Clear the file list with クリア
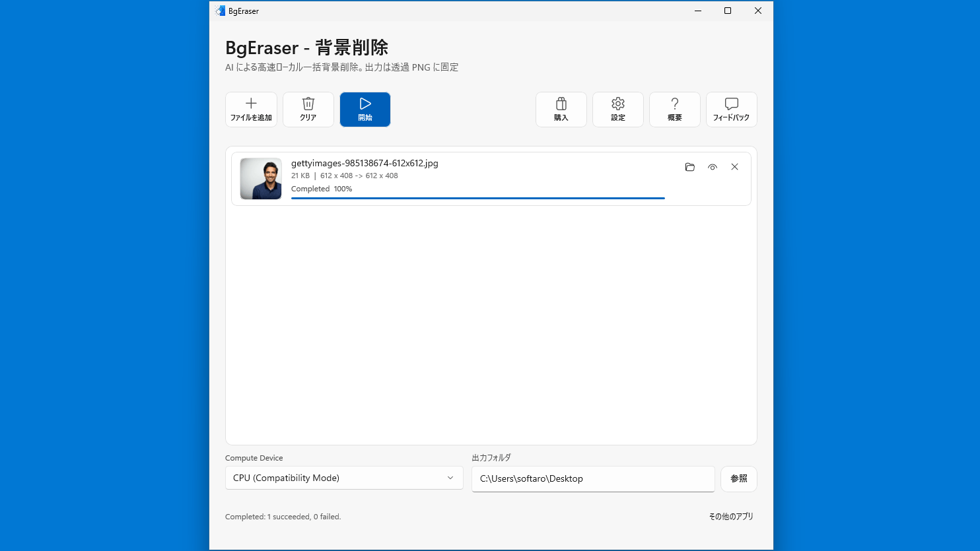Viewport: 980px width, 551px height. click(308, 110)
